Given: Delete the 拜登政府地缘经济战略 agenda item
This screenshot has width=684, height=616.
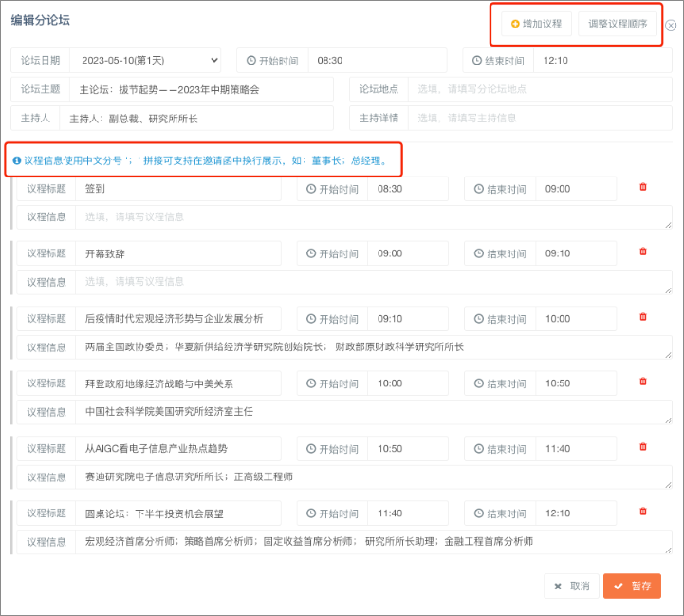Looking at the screenshot, I should pyautogui.click(x=643, y=382).
